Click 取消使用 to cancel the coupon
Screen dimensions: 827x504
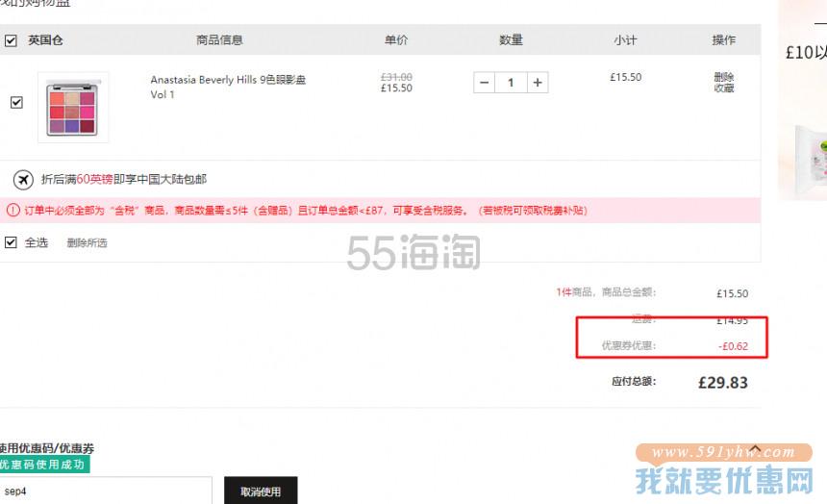tap(261, 491)
